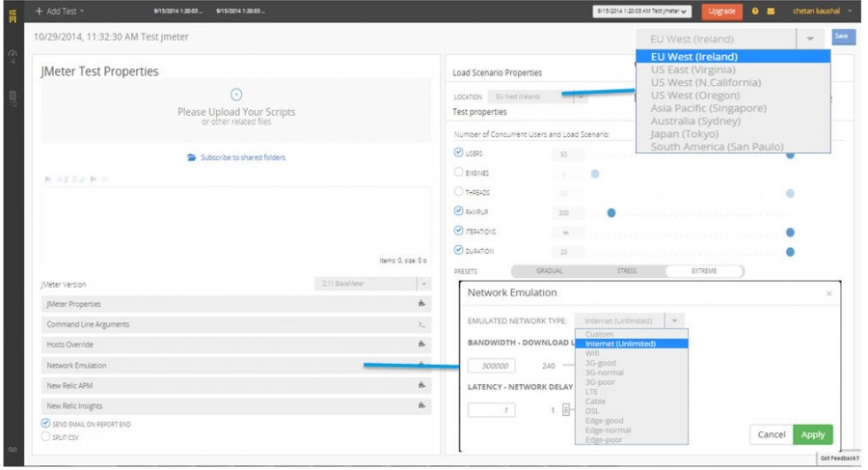Click the blue Save button
Viewport: 868px width, 470px height.
(x=843, y=37)
